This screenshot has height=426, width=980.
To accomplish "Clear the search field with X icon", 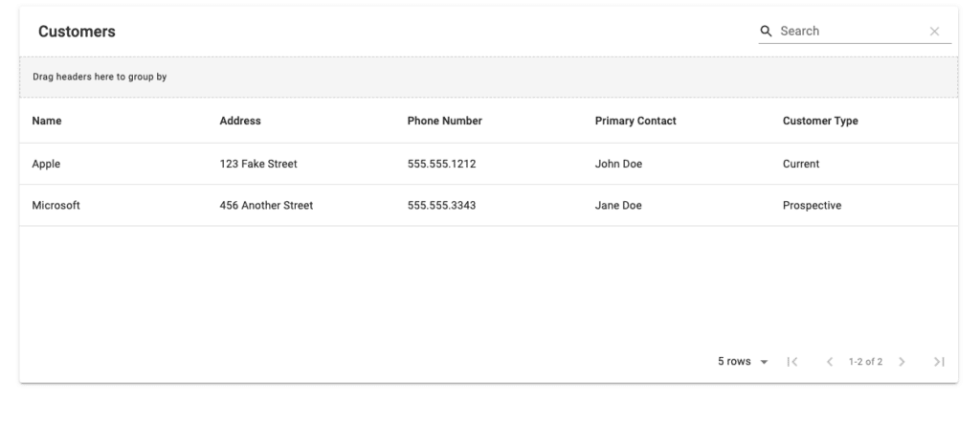I will point(934,32).
